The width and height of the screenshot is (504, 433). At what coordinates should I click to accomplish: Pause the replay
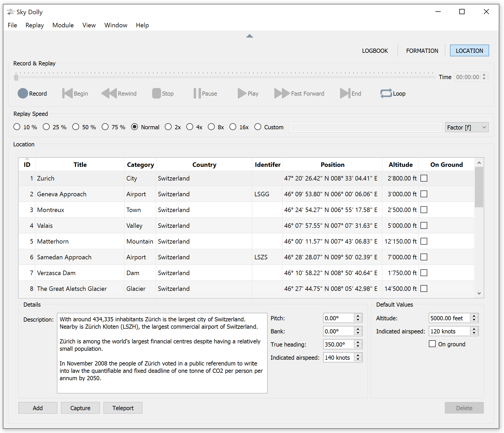205,94
